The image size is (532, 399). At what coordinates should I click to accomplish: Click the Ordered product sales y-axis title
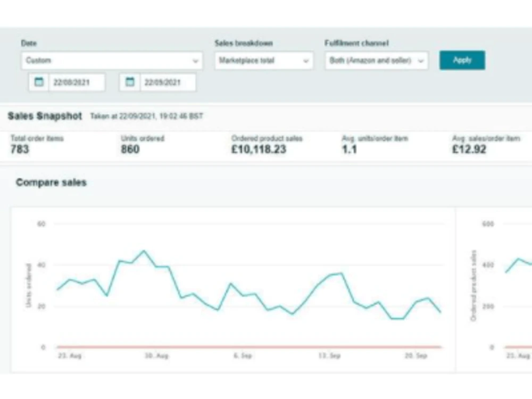pyautogui.click(x=473, y=285)
